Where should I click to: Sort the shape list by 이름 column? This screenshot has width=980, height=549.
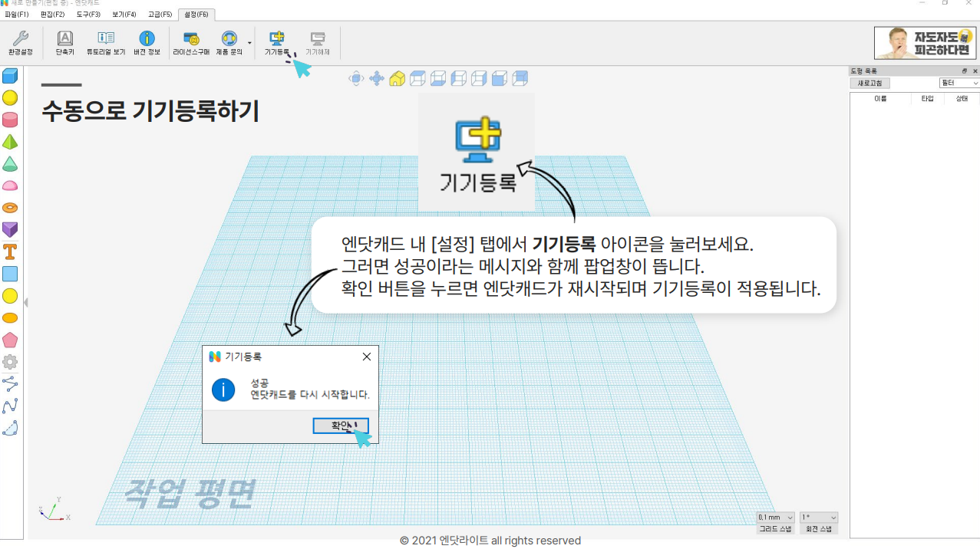880,99
